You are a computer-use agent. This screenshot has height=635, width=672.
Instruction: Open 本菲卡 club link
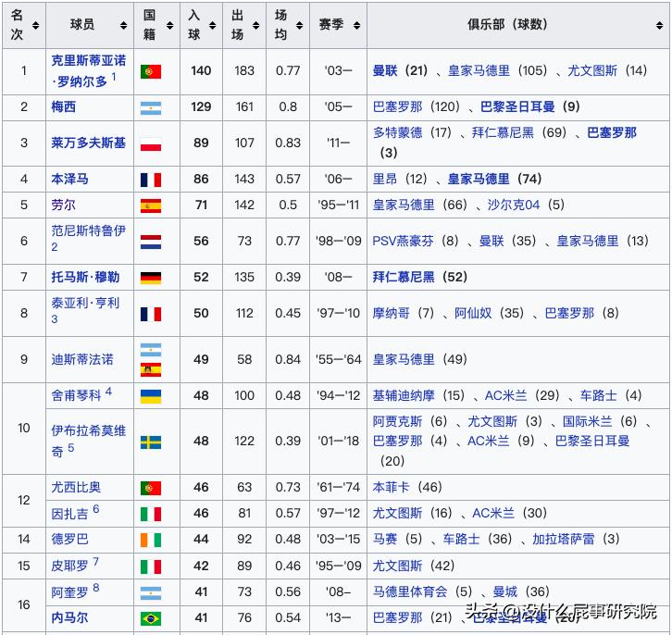pyautogui.click(x=391, y=487)
